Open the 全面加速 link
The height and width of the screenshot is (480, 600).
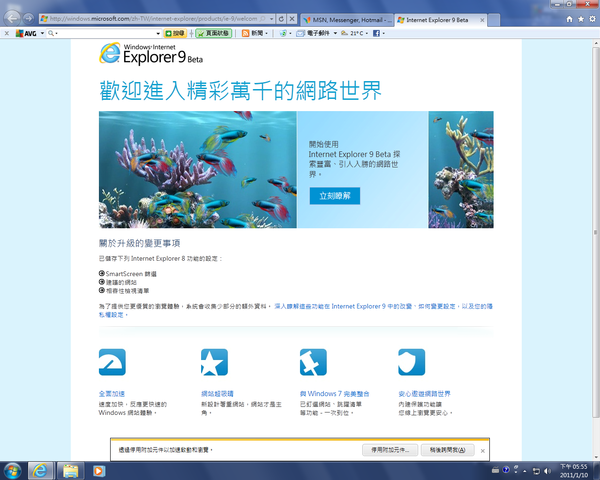(x=112, y=393)
